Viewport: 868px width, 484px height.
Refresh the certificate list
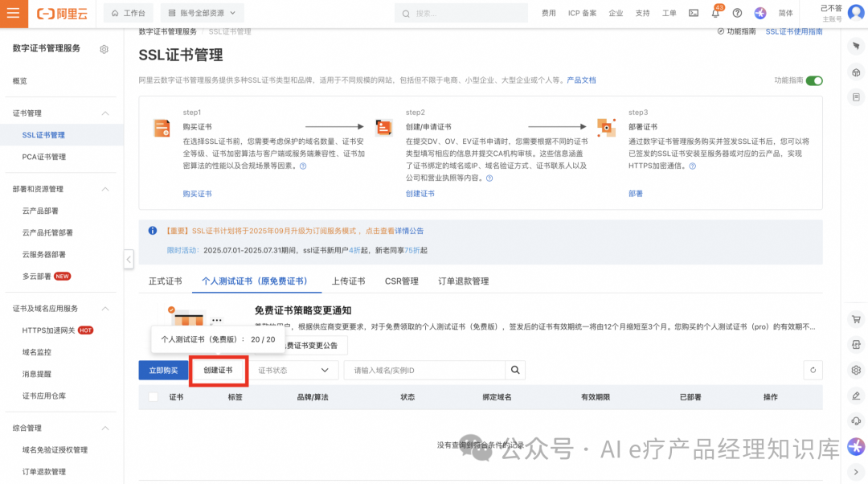813,370
